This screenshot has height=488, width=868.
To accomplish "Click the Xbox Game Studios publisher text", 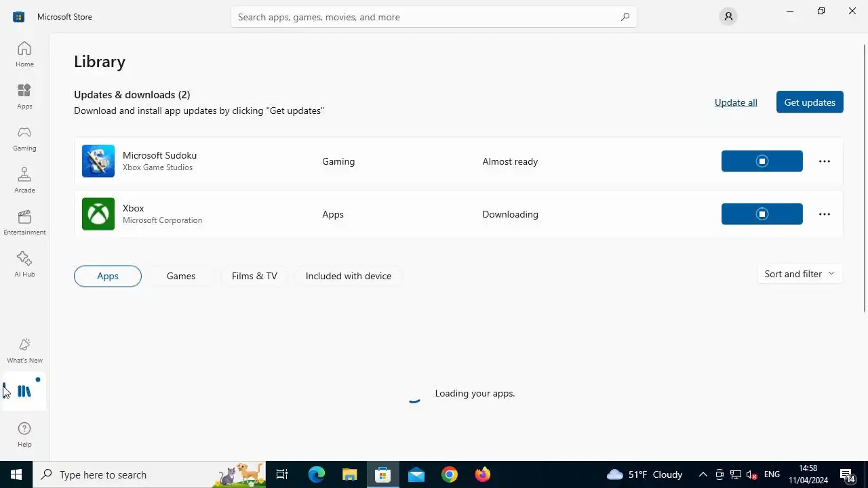I will click(157, 167).
